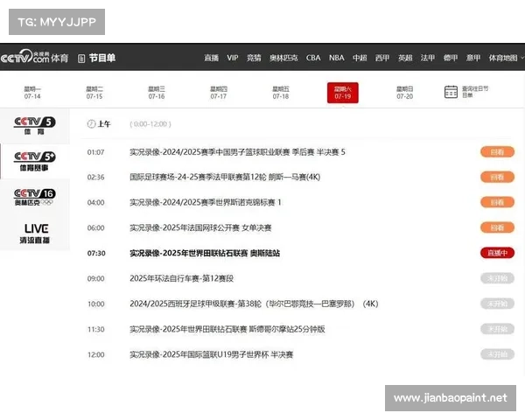The image size is (525, 420).
Task: Select the 星期一 07-14 date tab
Action: coord(32,93)
